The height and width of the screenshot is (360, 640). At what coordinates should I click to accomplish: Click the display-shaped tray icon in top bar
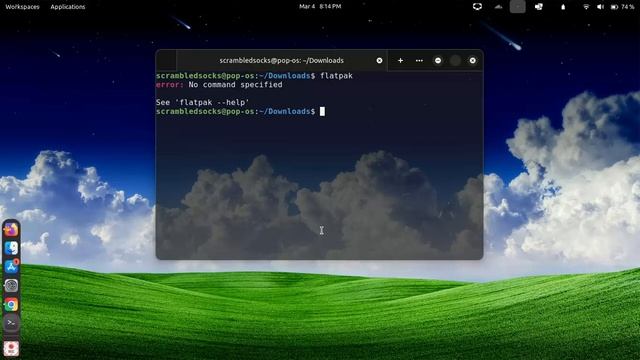pyautogui.click(x=477, y=7)
